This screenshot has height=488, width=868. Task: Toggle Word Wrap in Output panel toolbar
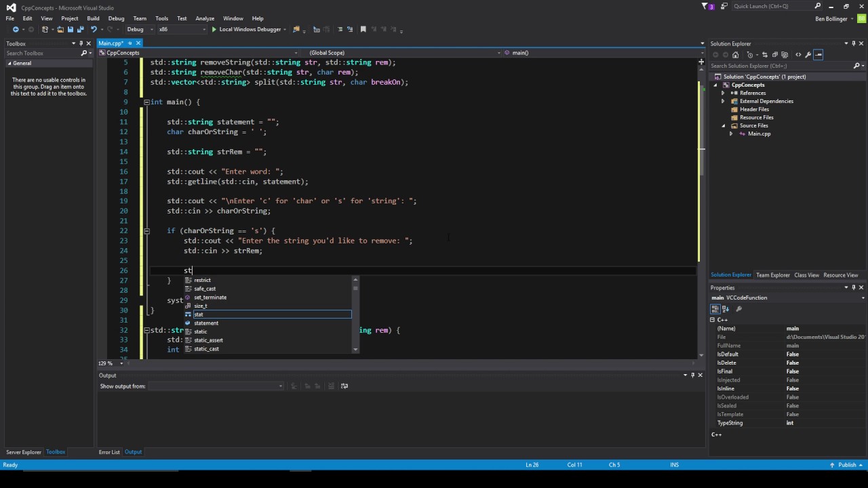click(x=344, y=386)
